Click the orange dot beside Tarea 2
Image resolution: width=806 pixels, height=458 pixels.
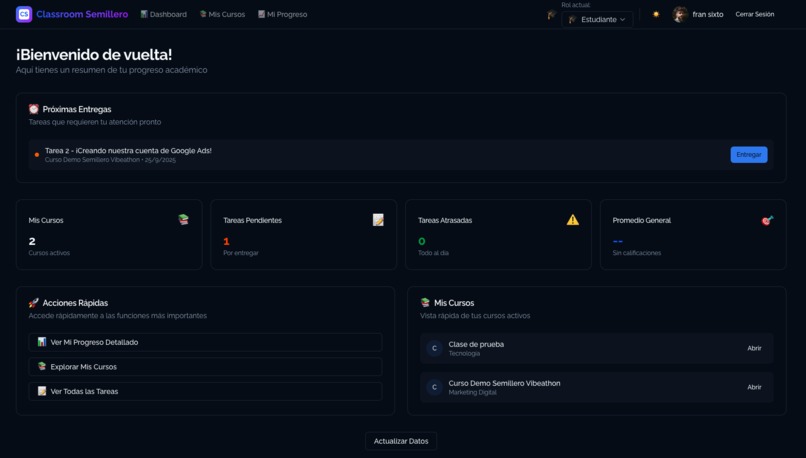(36, 155)
